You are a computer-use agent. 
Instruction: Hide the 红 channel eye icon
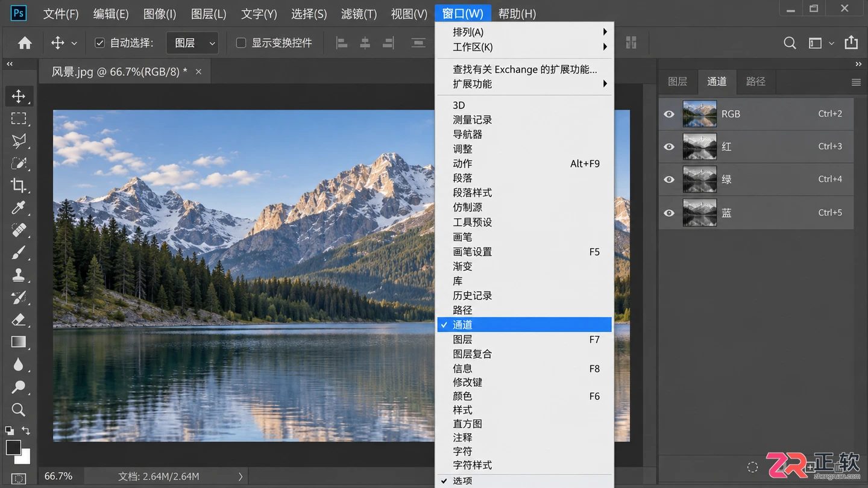pyautogui.click(x=669, y=146)
